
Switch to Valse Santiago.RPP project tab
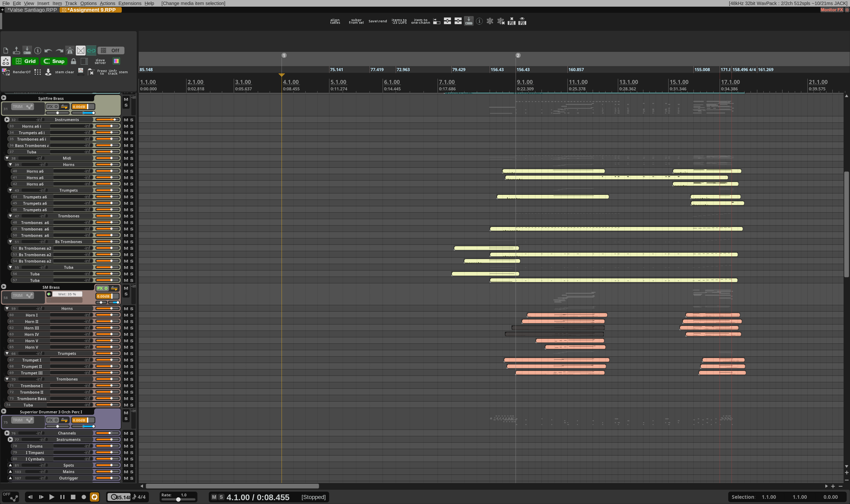(33, 10)
